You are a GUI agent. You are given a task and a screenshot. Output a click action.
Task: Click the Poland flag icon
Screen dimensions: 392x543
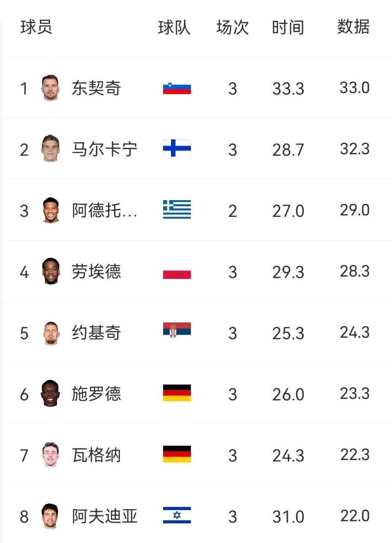coord(177,272)
